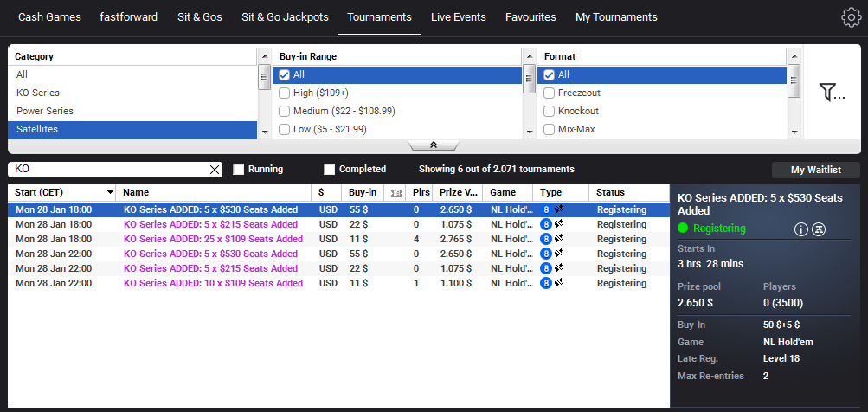868x412 pixels.
Task: Enable the Running checkbox
Action: [239, 170]
